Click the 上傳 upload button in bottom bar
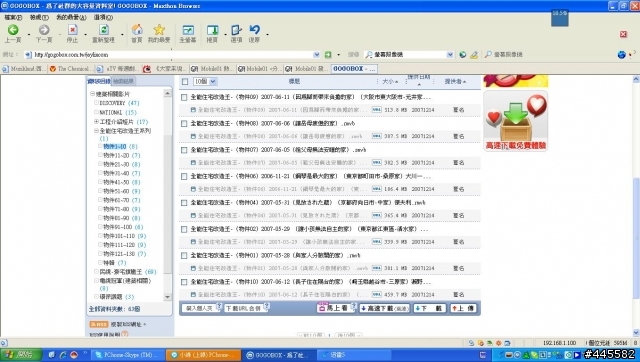640x362 pixels. 463,309
